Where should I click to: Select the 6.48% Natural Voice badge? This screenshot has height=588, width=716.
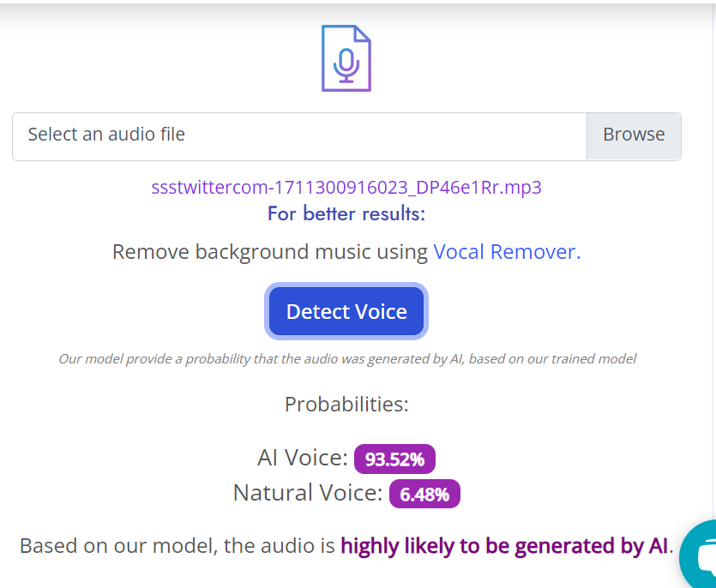(x=424, y=494)
